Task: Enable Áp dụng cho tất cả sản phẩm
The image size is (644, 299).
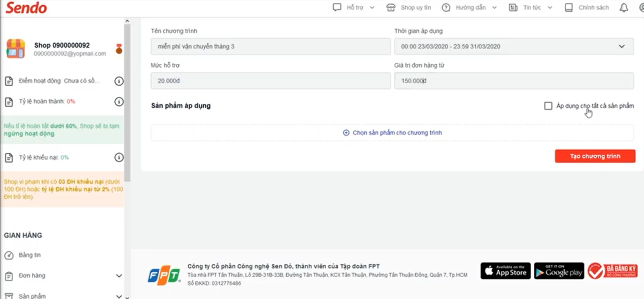Action: 548,106
